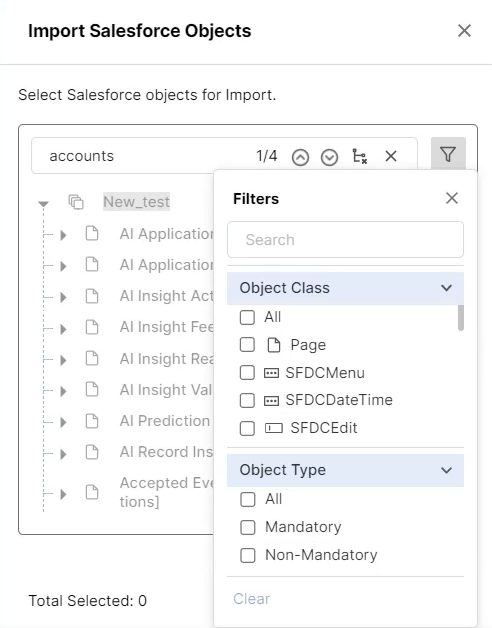Clear the accounts search text
492x628 pixels.
391,156
